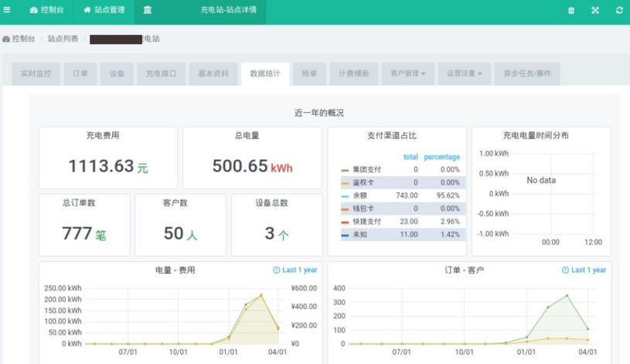Viewport: 630px width, 364px height.
Task: Click the trash icon in top bar
Action: click(571, 10)
